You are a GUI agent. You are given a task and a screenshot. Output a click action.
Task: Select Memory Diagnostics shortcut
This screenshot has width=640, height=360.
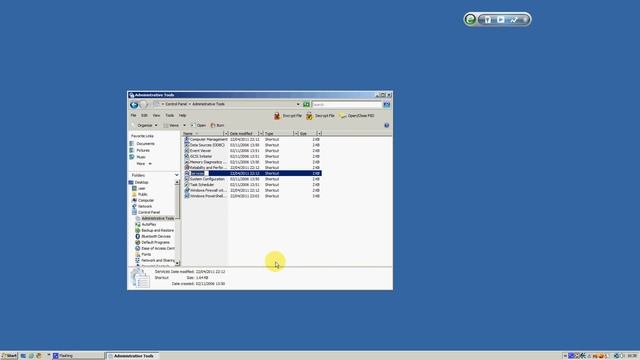tap(205, 162)
